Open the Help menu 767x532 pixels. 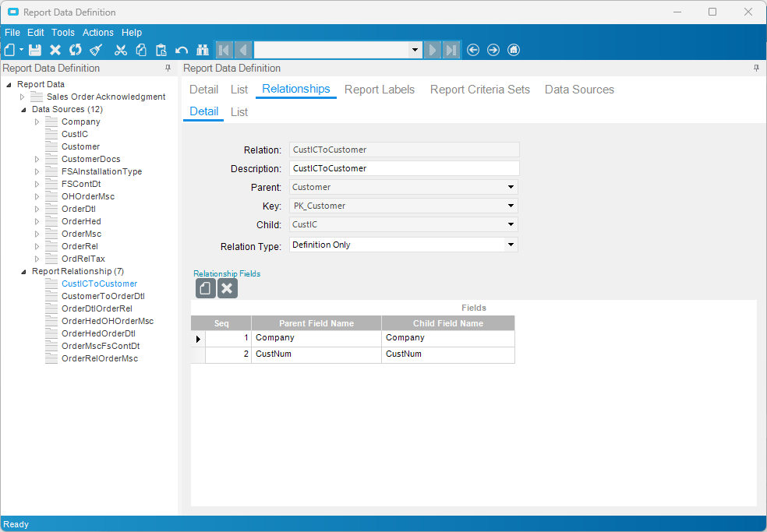tap(132, 32)
